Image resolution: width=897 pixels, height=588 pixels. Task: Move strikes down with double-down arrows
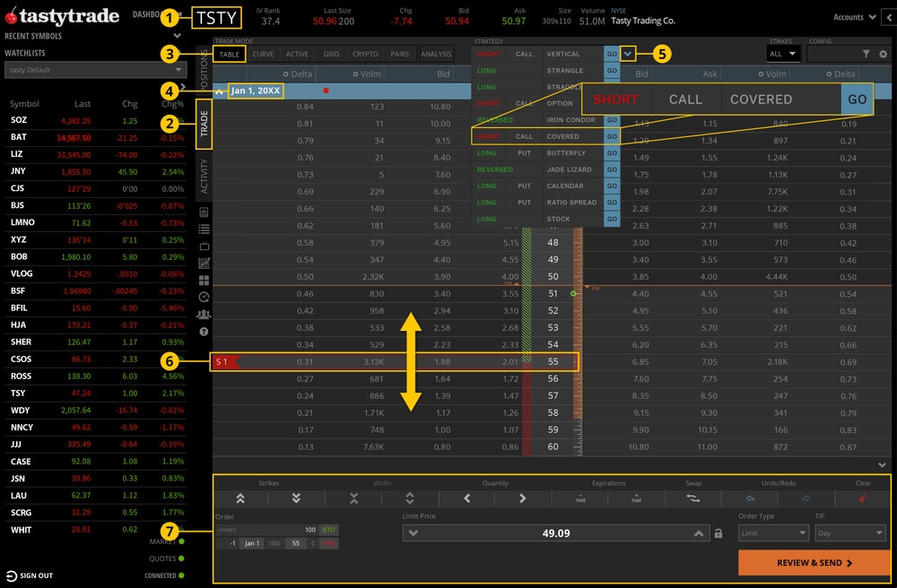[x=296, y=498]
